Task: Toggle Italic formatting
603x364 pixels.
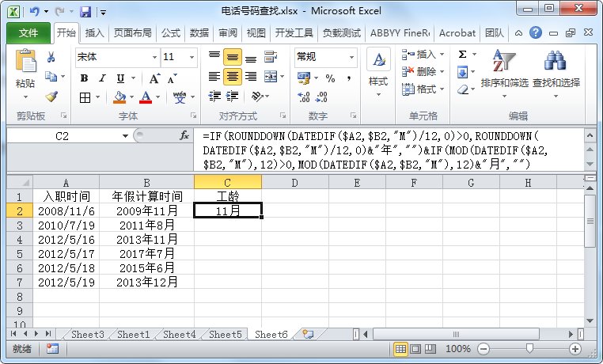Action: [x=102, y=78]
